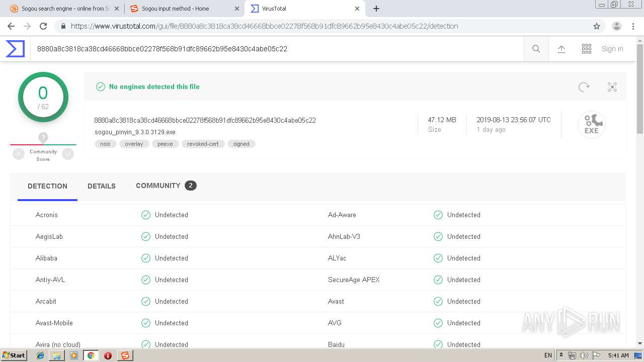Click the volume tray icon
The height and width of the screenshot is (362, 644).
[x=584, y=355]
